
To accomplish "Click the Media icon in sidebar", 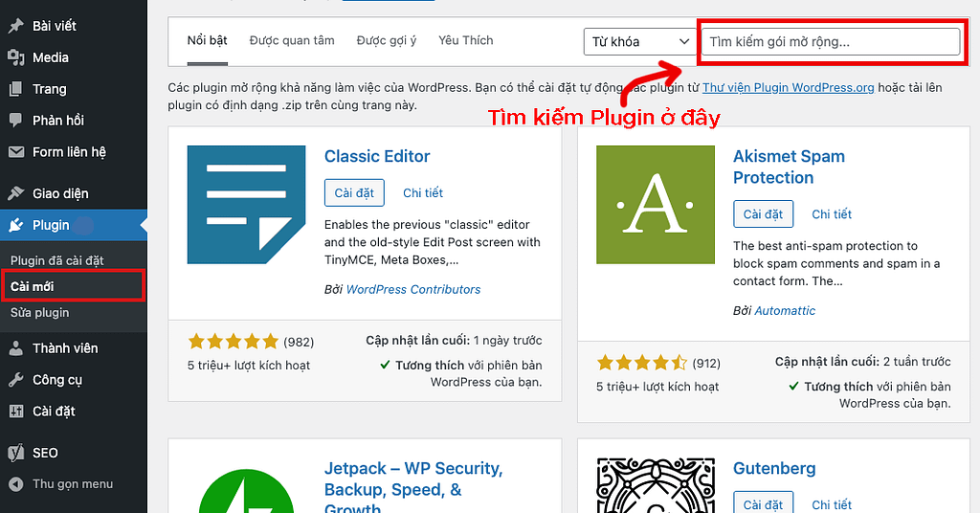I will [15, 57].
